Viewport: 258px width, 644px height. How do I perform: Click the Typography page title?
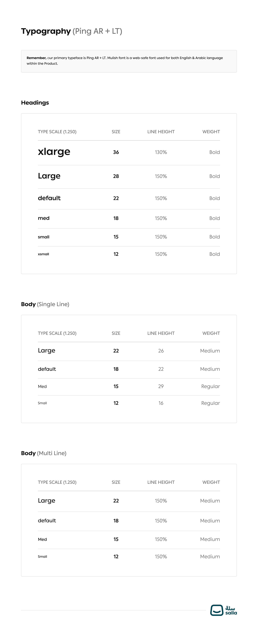46,31
